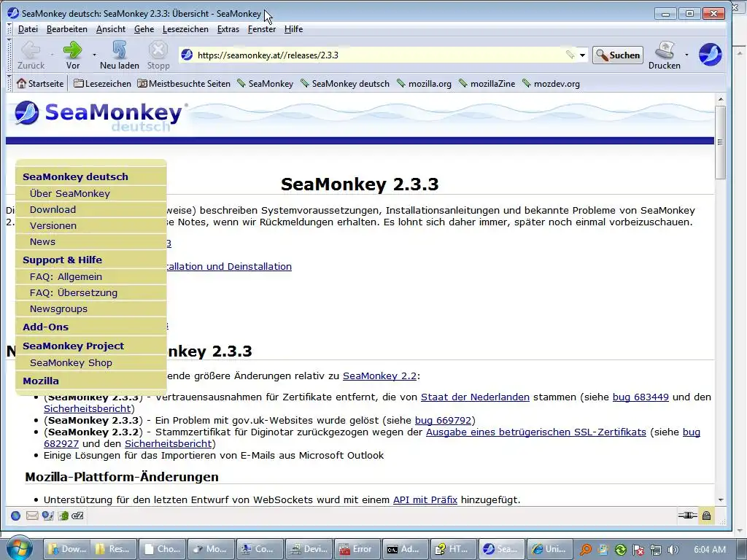Click the site identity icon in URL bar

pyautogui.click(x=187, y=55)
